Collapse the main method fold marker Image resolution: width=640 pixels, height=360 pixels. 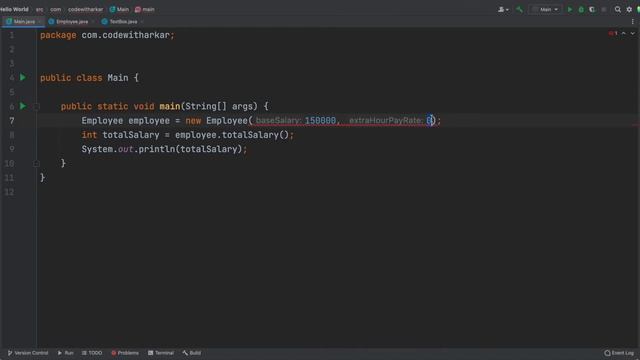(36, 107)
